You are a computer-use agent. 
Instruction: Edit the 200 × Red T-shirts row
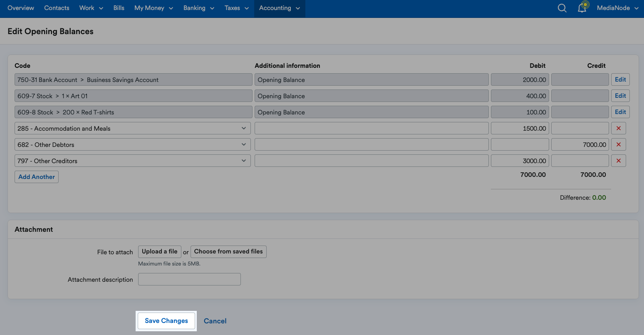[620, 112]
